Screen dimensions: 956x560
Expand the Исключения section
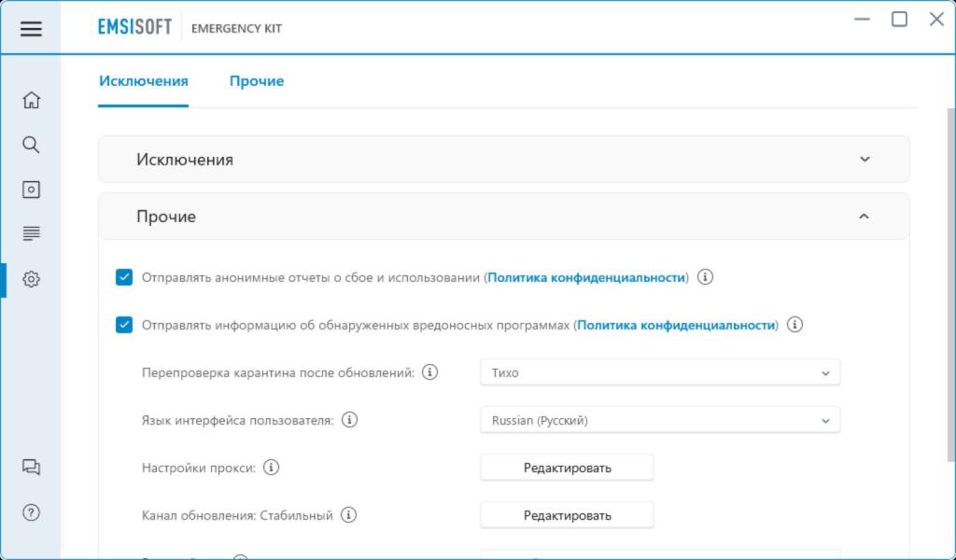(x=864, y=160)
